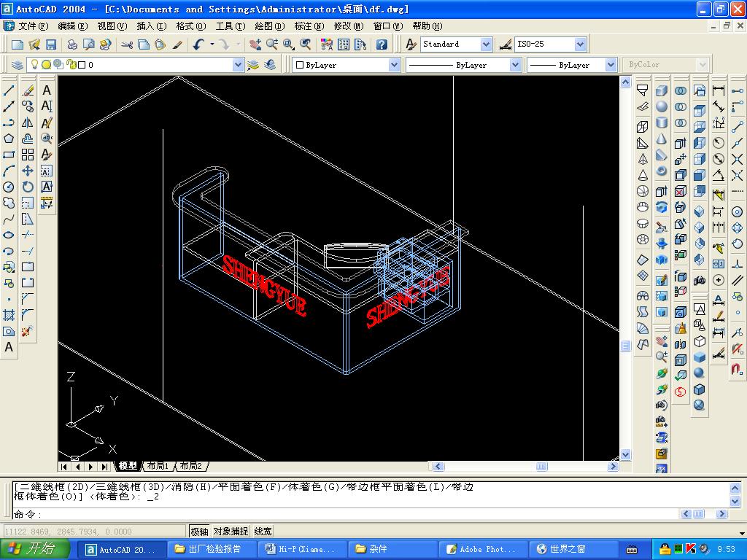Choose the Snap to Center object snap
Screen dimensions: 747x560
tap(738, 212)
